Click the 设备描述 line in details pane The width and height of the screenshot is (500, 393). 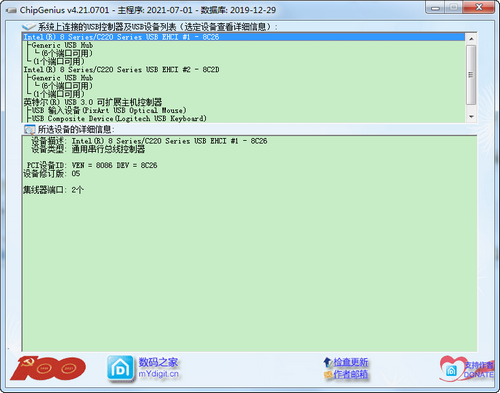(149, 141)
